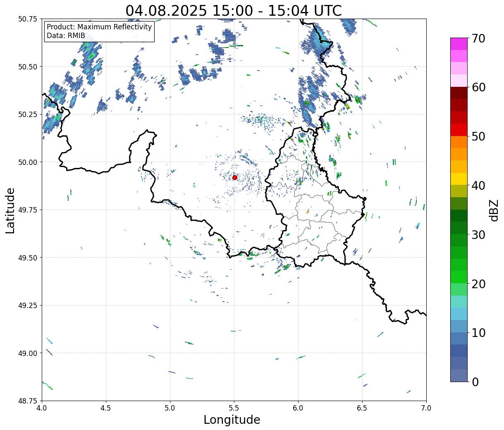Viewport: 504px width, 430px height.
Task: Click the 48.75 latitude tick label
Action: [28, 401]
